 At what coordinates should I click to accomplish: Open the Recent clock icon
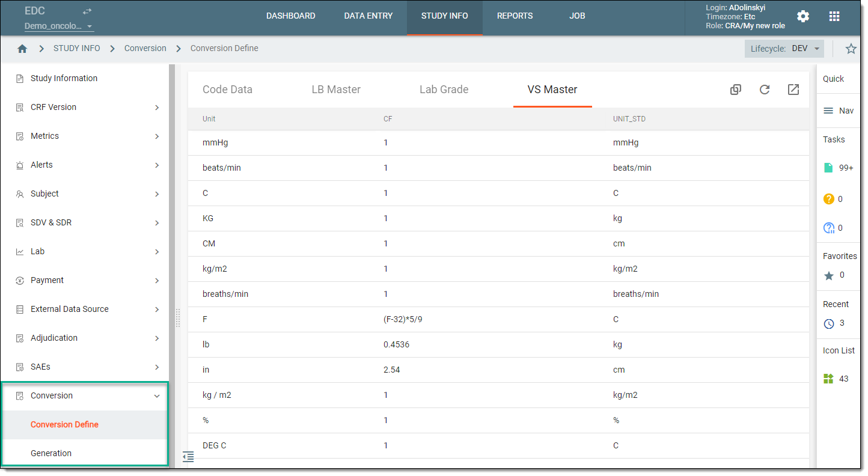tap(829, 323)
